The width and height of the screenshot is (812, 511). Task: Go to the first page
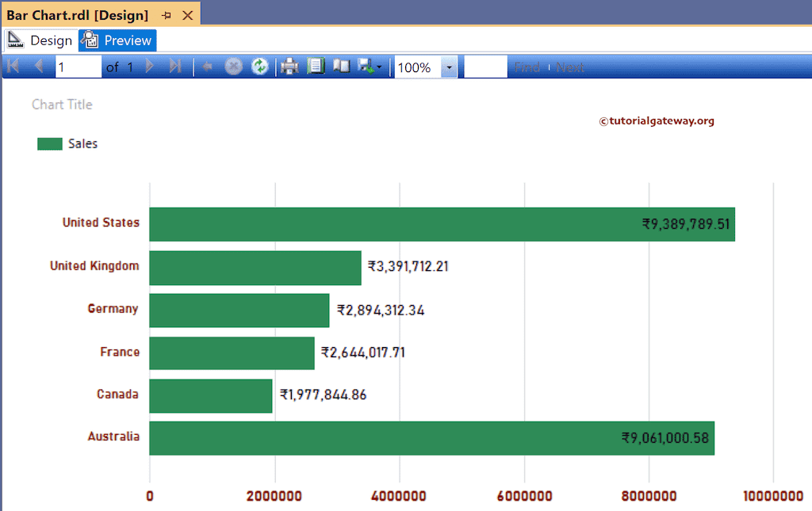13,66
